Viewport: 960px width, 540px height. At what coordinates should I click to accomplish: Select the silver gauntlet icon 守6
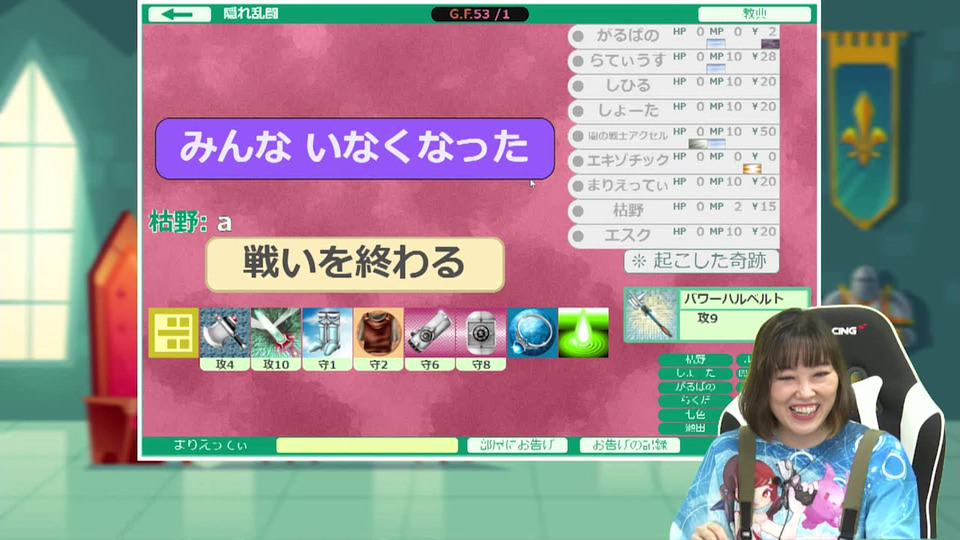click(430, 332)
